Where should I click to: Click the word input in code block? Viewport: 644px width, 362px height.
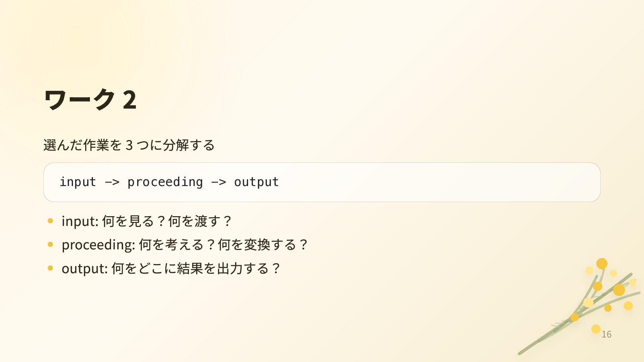[x=78, y=182]
